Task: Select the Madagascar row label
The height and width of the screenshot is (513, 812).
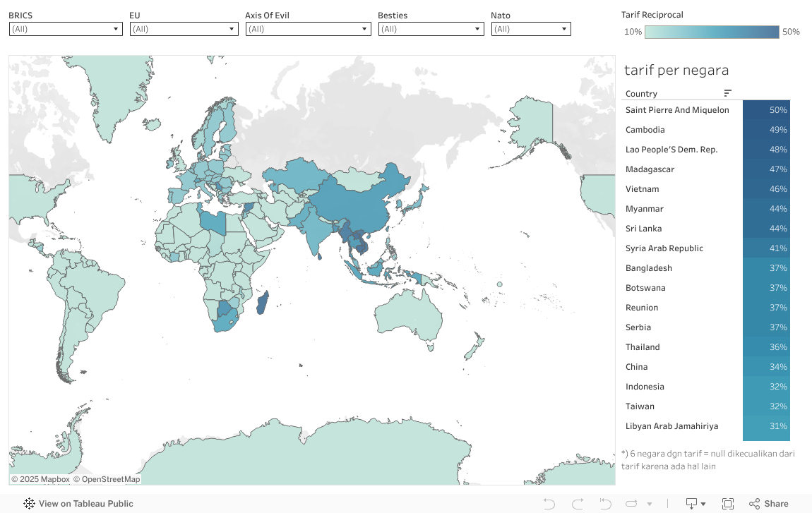Action: pyautogui.click(x=650, y=169)
